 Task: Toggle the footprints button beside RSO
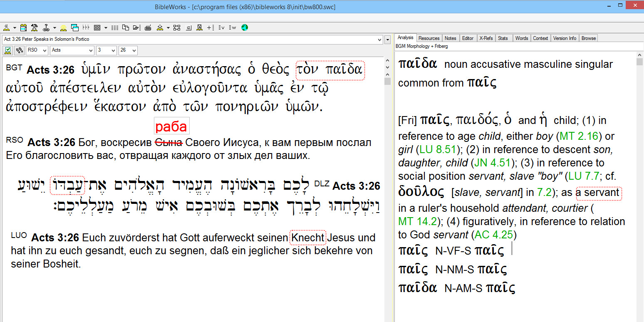coord(19,50)
